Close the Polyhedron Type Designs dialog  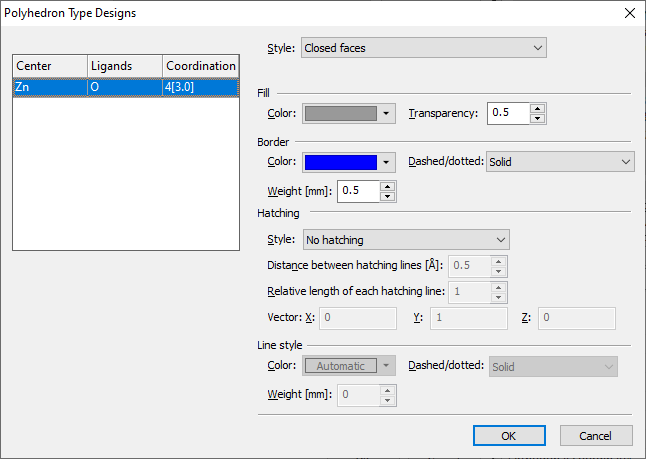point(628,13)
